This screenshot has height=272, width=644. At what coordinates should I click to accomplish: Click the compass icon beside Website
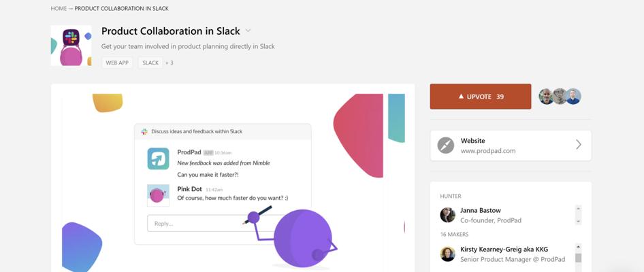click(x=446, y=146)
